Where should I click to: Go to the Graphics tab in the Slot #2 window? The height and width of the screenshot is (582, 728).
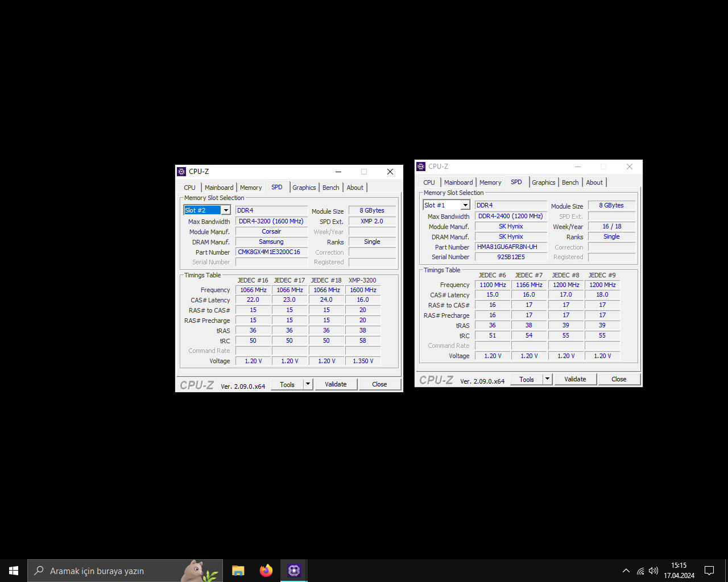click(304, 188)
